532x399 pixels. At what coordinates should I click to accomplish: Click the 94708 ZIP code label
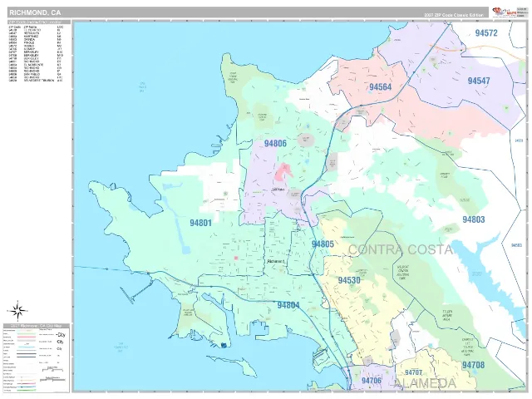[x=473, y=365]
